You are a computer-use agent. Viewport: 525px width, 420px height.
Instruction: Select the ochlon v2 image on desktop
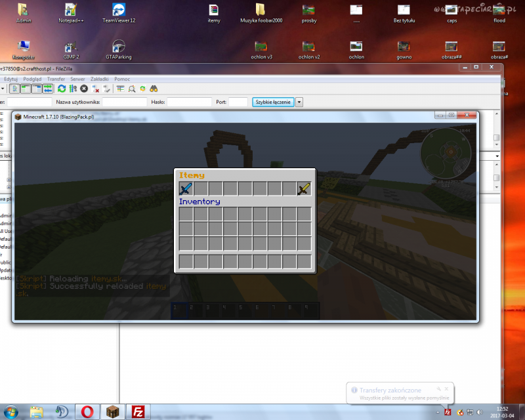pos(308,50)
